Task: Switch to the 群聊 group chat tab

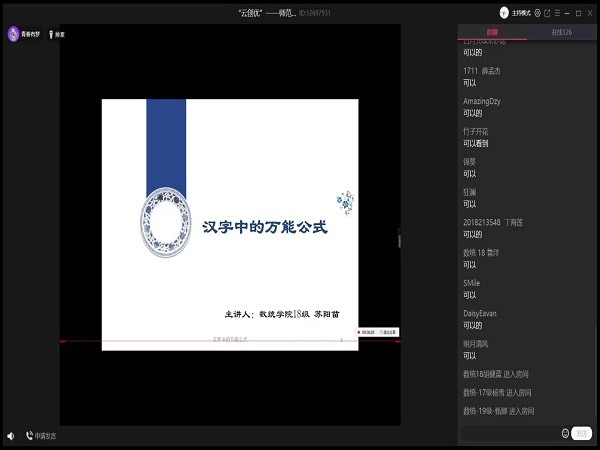Action: (x=492, y=33)
